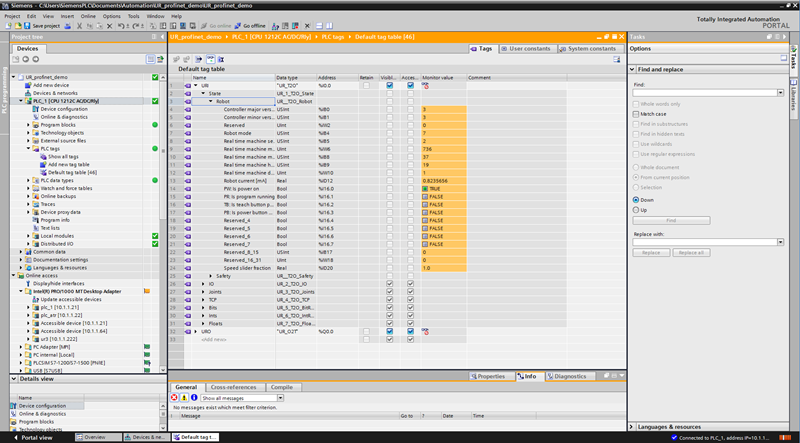Image resolution: width=800 pixels, height=443 pixels.
Task: Select the Up search direction radio button
Action: pos(635,210)
